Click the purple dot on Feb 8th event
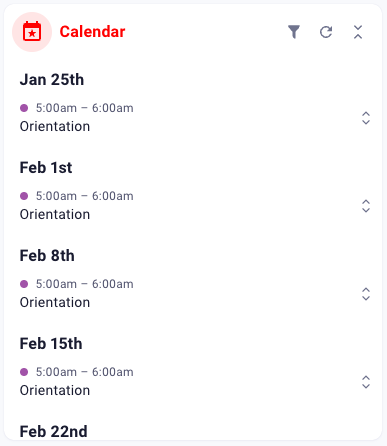387x446 pixels. (24, 284)
